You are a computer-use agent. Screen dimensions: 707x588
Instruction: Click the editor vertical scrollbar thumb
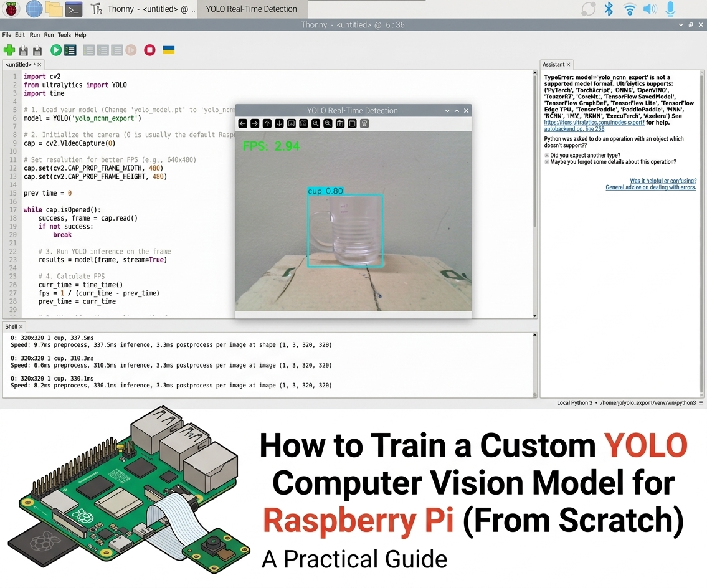click(x=534, y=151)
